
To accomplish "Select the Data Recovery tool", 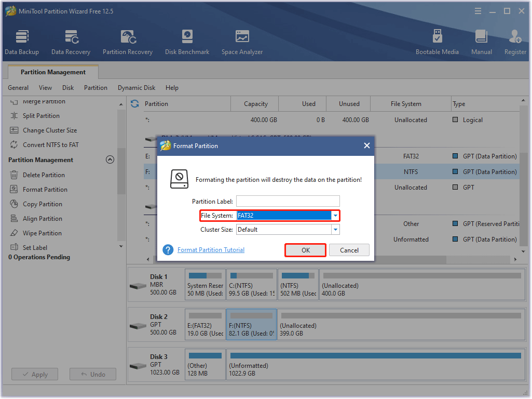I will pyautogui.click(x=71, y=42).
